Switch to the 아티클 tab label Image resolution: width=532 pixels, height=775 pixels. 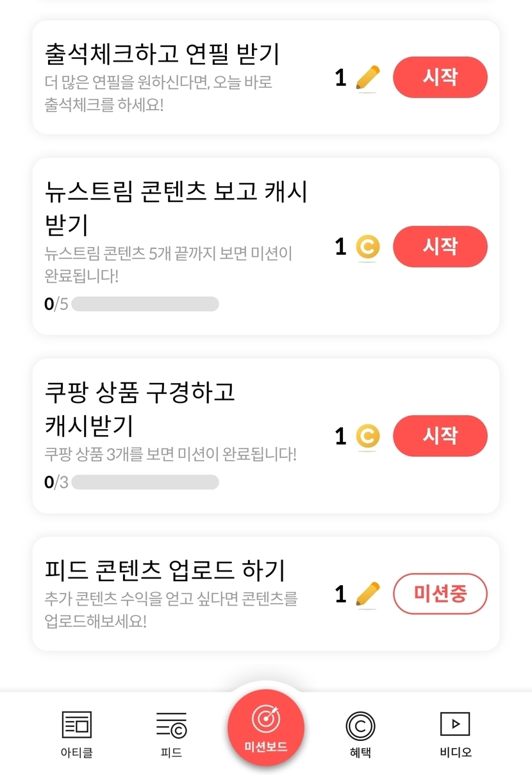77,753
